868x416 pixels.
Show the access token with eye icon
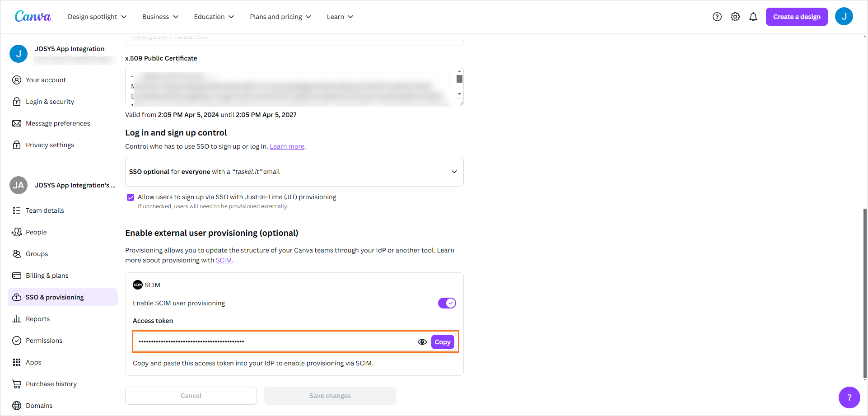(422, 342)
